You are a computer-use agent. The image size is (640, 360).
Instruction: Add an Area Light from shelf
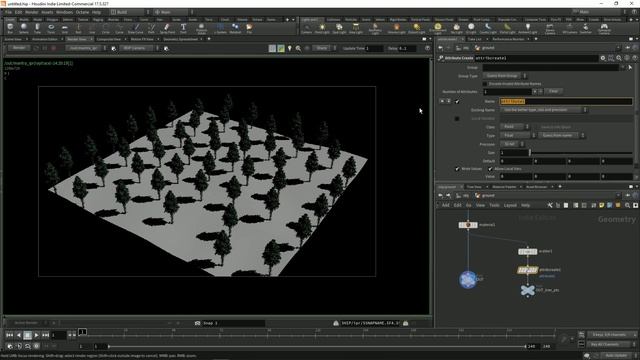(x=356, y=28)
